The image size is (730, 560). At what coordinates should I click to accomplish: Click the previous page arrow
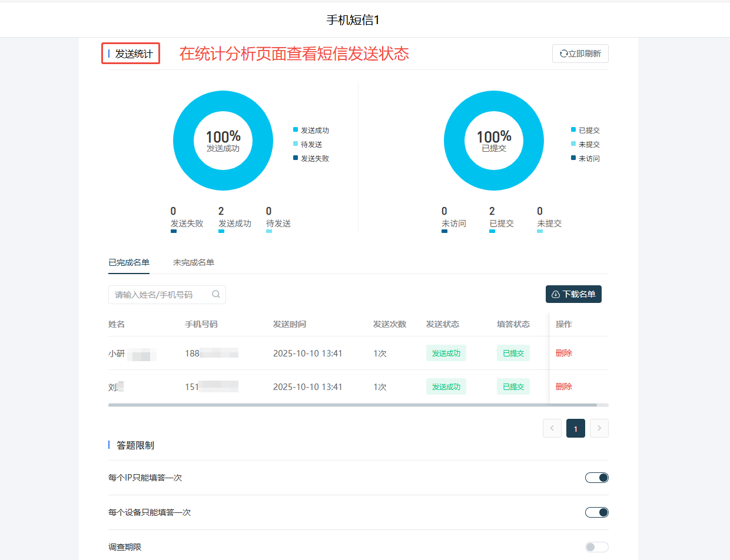pos(552,428)
